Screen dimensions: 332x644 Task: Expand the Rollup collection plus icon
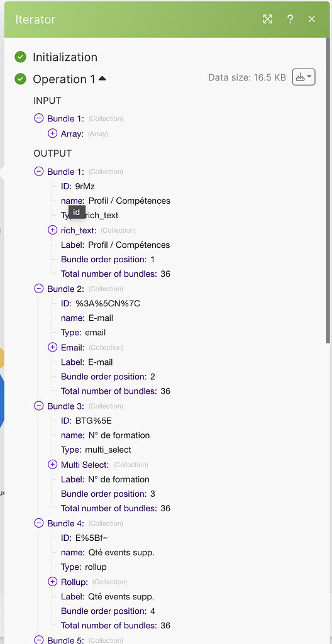[53, 582]
